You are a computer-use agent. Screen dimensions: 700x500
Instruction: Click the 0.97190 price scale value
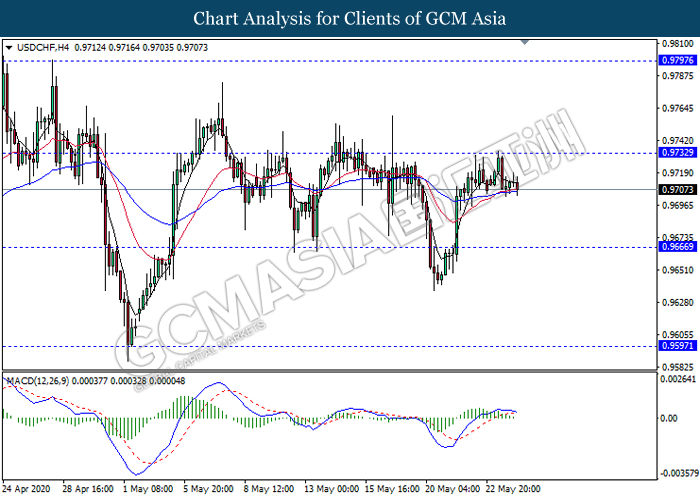(678, 173)
